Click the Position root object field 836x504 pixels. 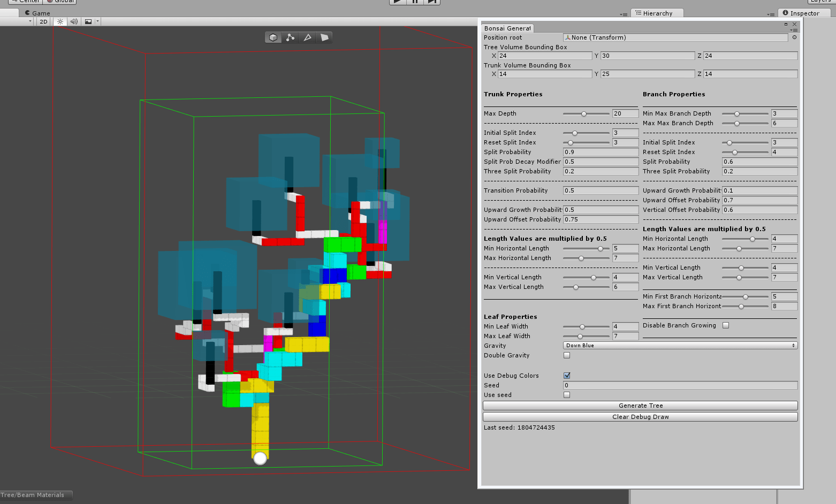tap(675, 37)
